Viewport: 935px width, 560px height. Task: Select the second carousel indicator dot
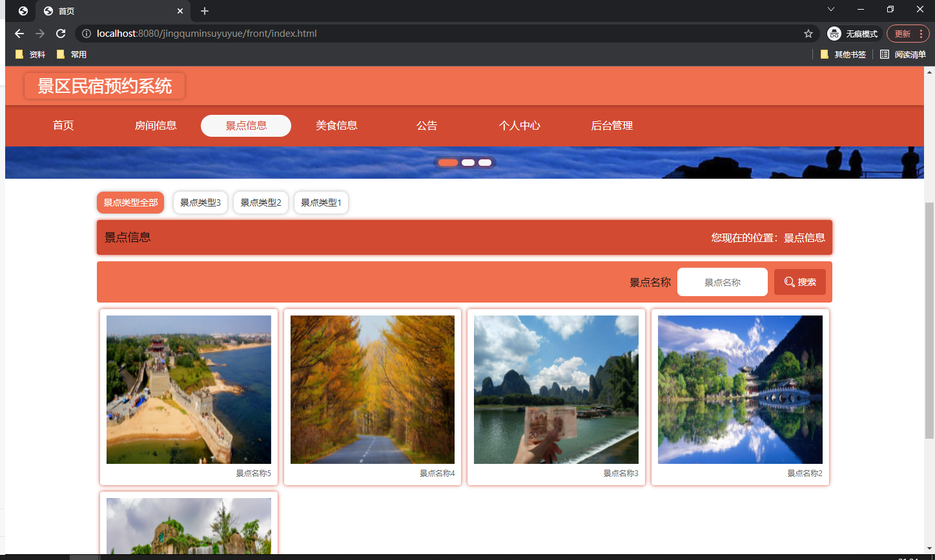(x=468, y=163)
